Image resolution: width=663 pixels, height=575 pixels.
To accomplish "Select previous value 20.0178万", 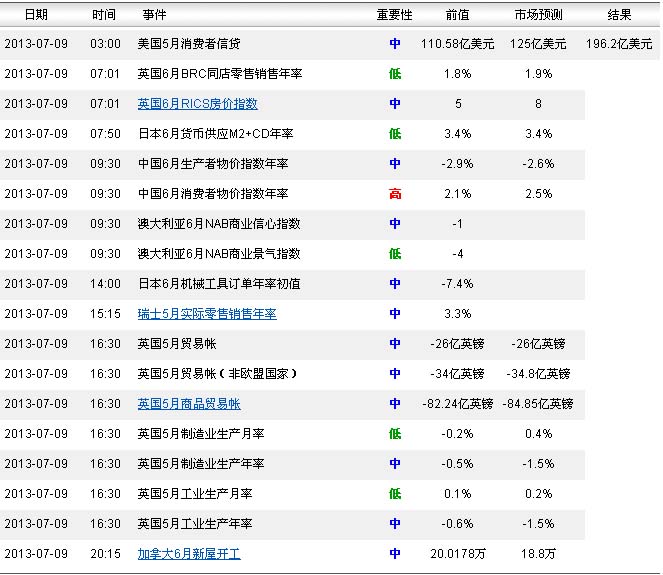I will click(458, 554).
